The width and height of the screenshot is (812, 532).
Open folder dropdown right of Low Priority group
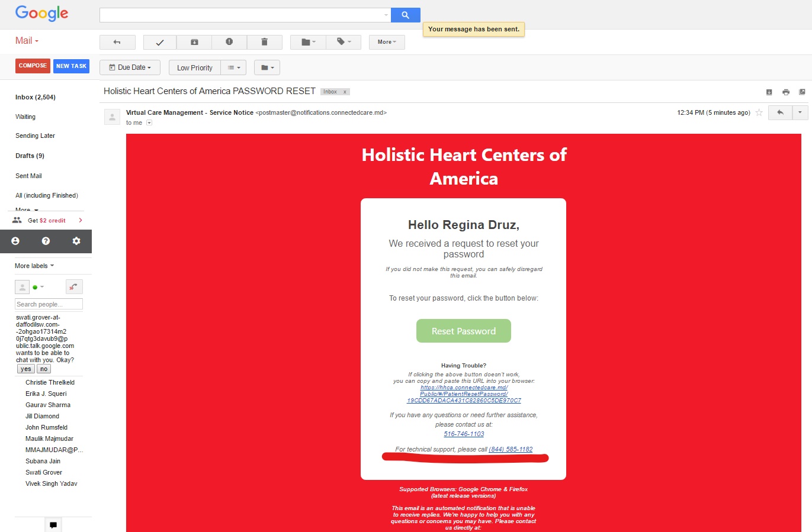[267, 67]
